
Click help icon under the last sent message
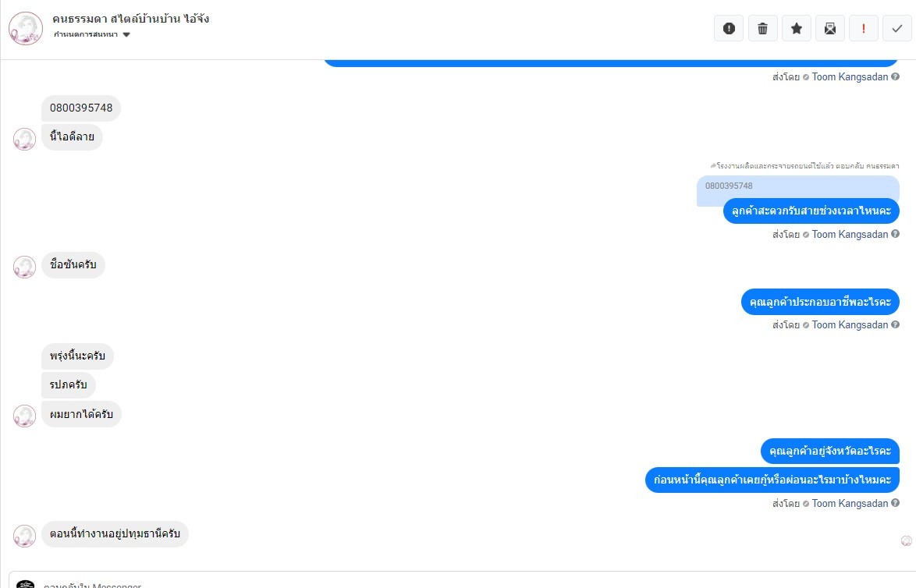[x=895, y=503]
